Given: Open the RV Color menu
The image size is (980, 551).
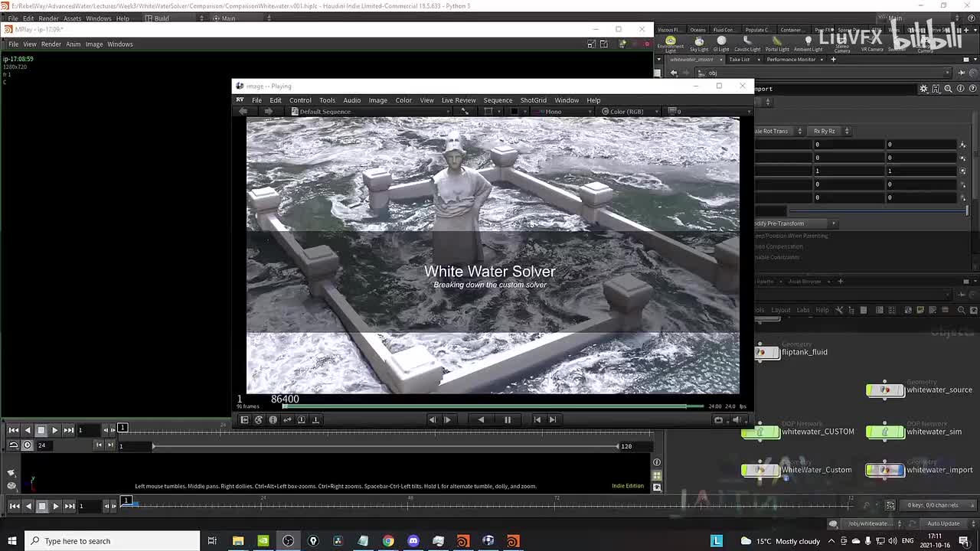Looking at the screenshot, I should [x=403, y=100].
